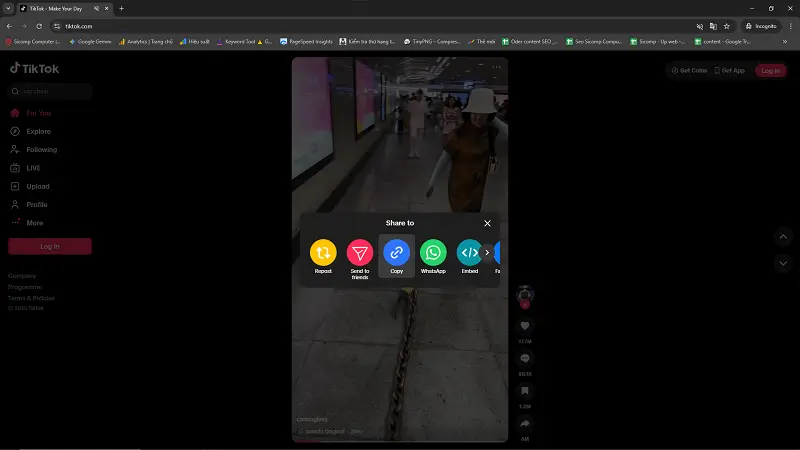The image size is (800, 450).
Task: Close the Share to dialog
Action: click(487, 223)
